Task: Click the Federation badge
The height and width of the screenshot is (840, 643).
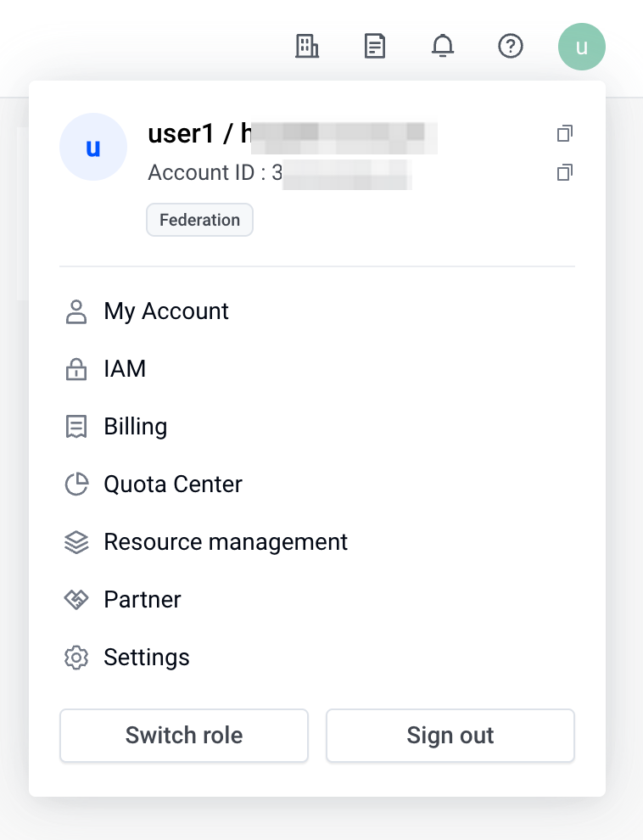Action: 199,220
